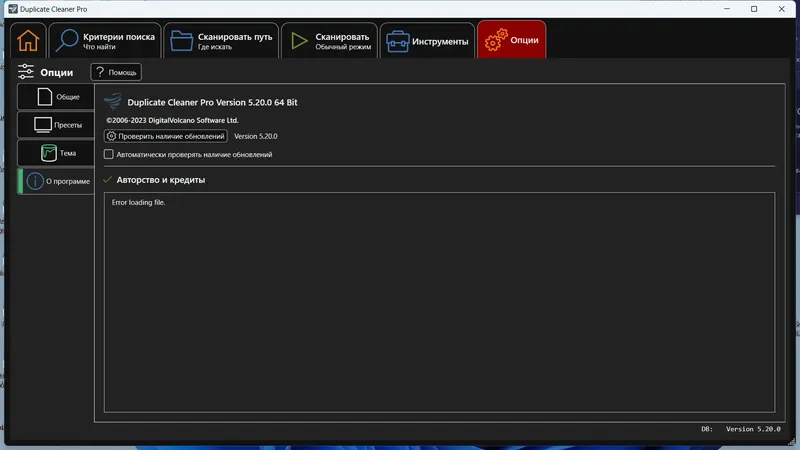Open the Инструменты tab
Viewport: 800px width, 450px height.
(428, 41)
